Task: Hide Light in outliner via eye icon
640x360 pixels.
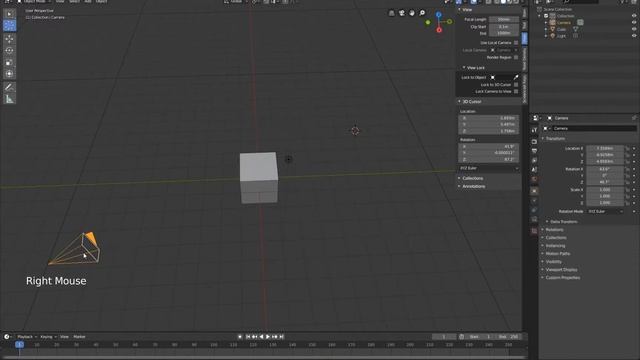Action: coord(634,36)
